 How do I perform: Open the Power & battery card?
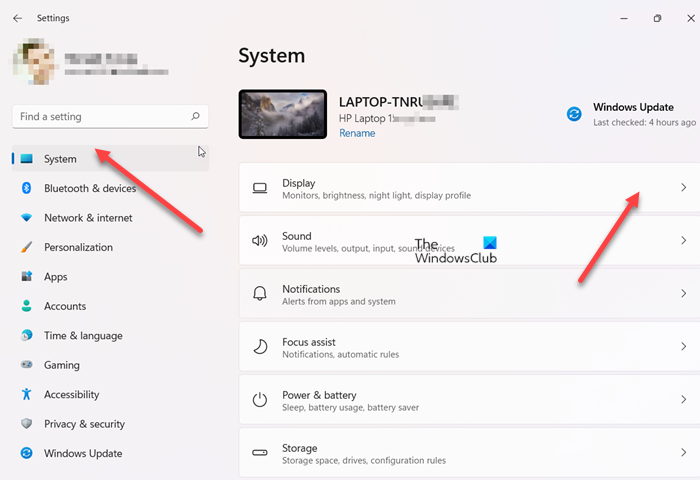(469, 400)
